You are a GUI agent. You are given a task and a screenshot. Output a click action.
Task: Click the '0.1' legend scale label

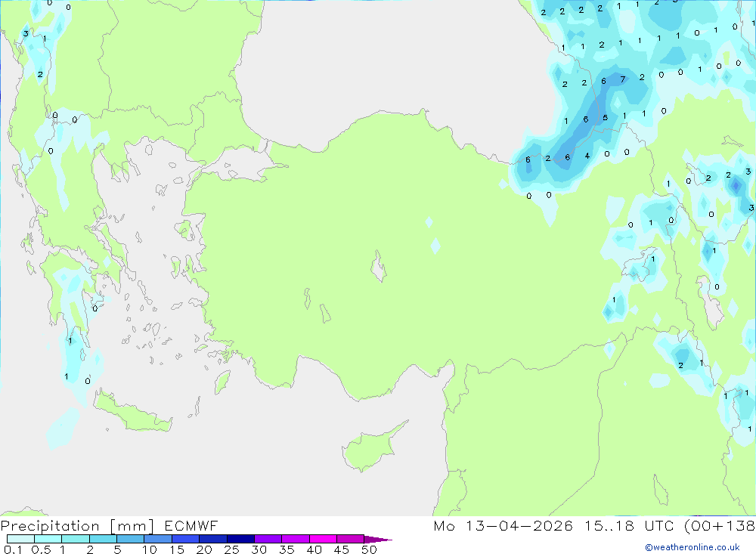tap(13, 549)
